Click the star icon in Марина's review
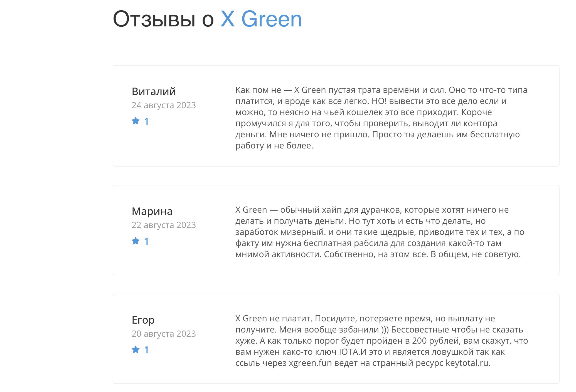Viewport: 576px width, 392px height. pos(136,241)
